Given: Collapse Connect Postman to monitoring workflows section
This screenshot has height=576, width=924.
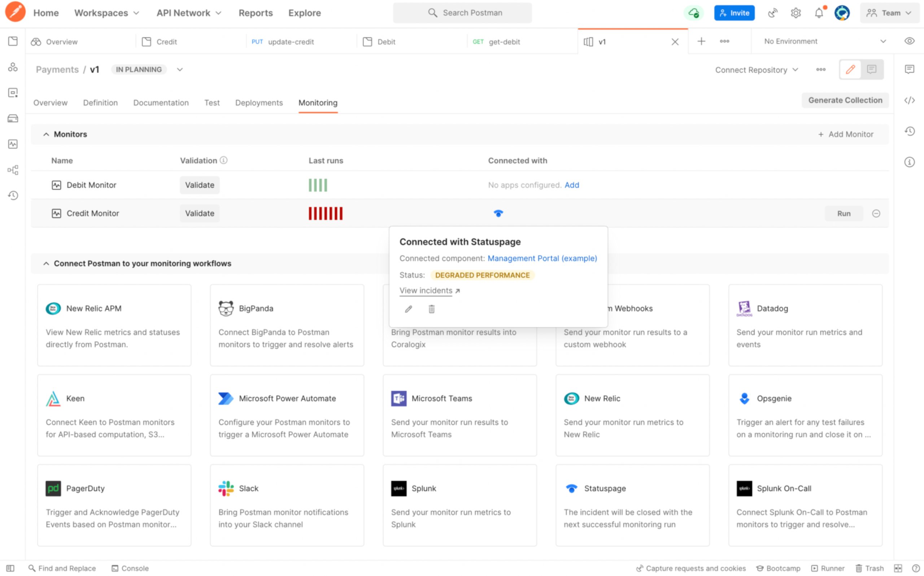Looking at the screenshot, I should [46, 264].
